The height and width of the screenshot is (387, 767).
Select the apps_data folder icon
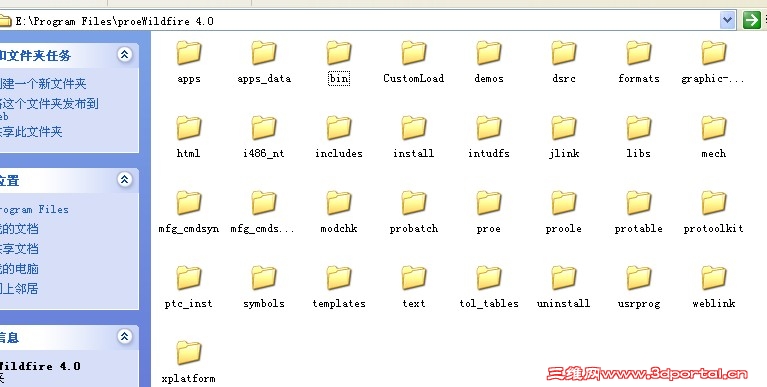(x=264, y=53)
